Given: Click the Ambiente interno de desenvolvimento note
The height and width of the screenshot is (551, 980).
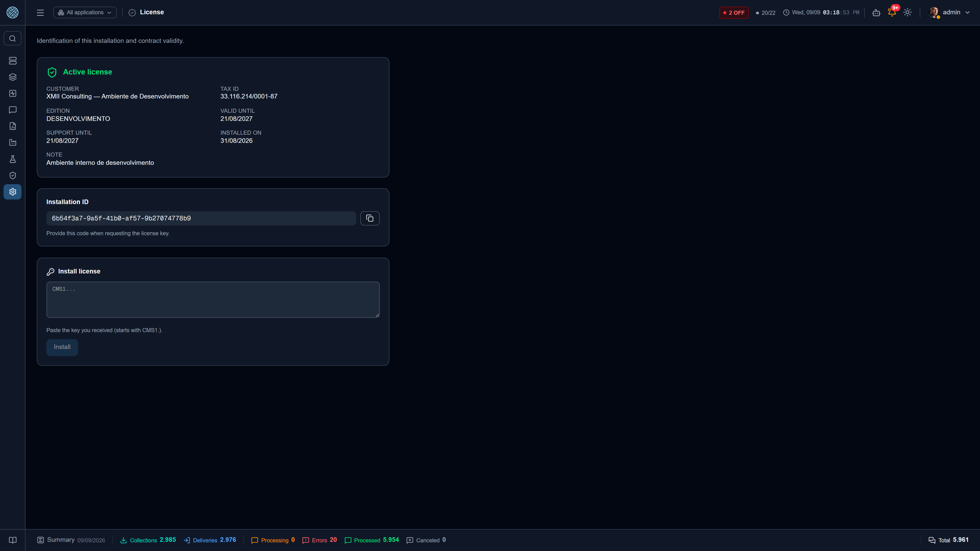Looking at the screenshot, I should (100, 163).
